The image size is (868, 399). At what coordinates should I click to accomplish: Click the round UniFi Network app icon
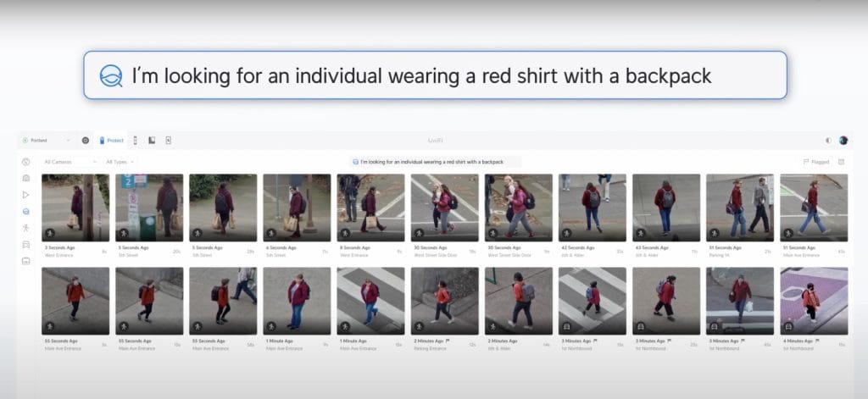click(x=86, y=141)
